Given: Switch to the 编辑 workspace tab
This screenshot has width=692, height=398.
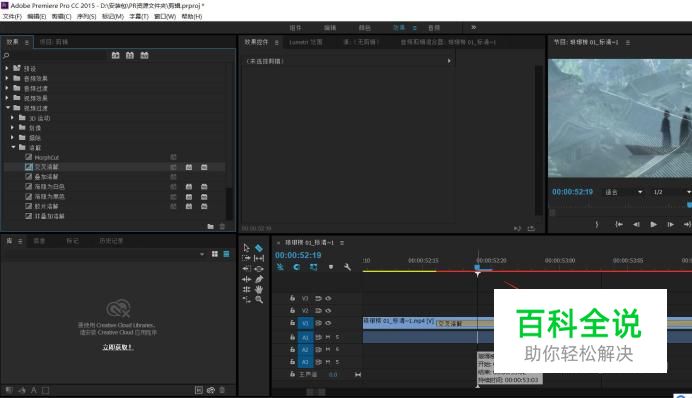Looking at the screenshot, I should point(330,28).
